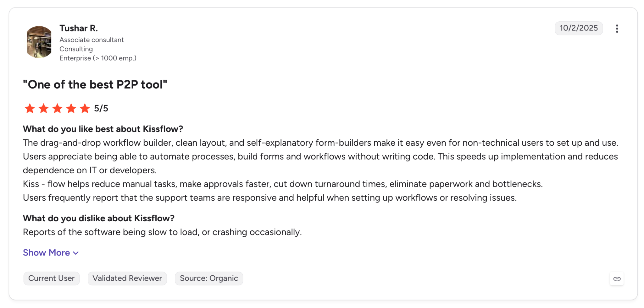The width and height of the screenshot is (644, 308).
Task: Open the three-dot options menu
Action: click(617, 29)
